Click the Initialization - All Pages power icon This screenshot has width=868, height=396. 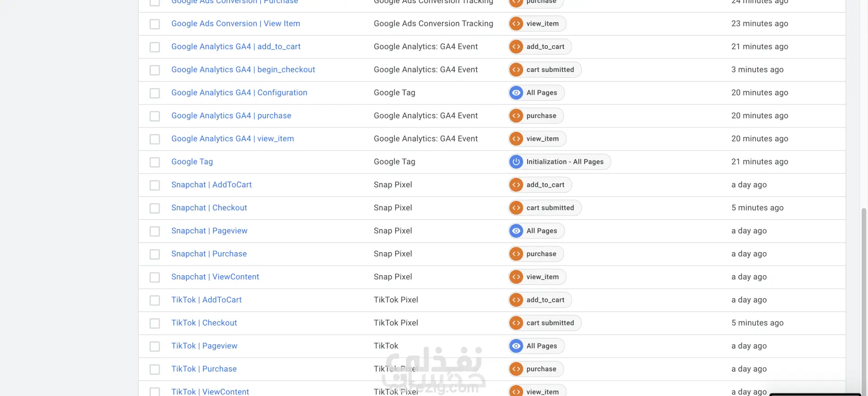point(516,162)
